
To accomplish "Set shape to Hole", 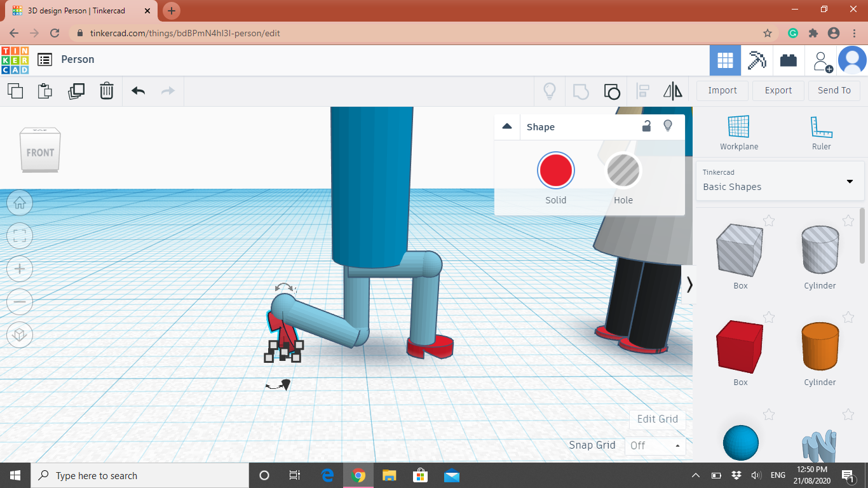I will click(x=623, y=171).
